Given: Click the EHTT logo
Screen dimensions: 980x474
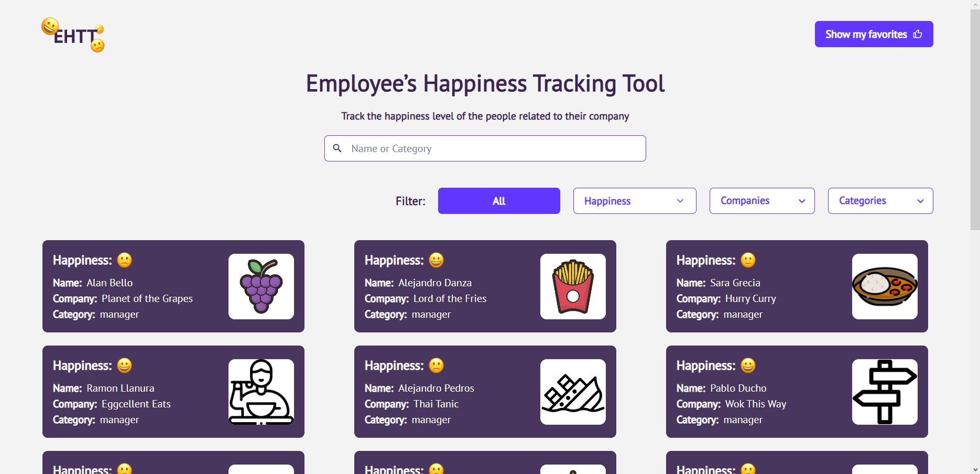Looking at the screenshot, I should tap(73, 35).
